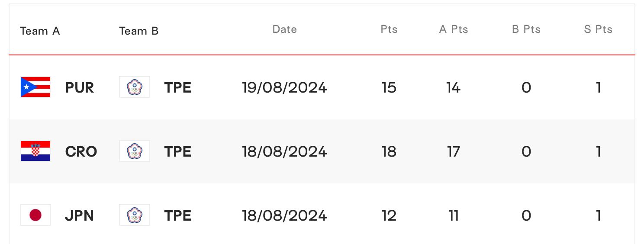This screenshot has width=644, height=244.
Task: Click TPE emblem in the CRO row
Action: [x=135, y=151]
